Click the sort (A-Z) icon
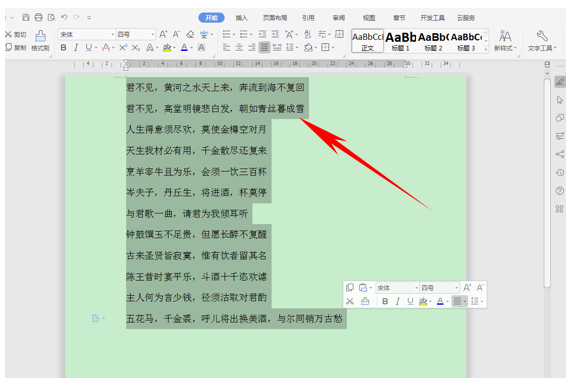 (x=308, y=34)
